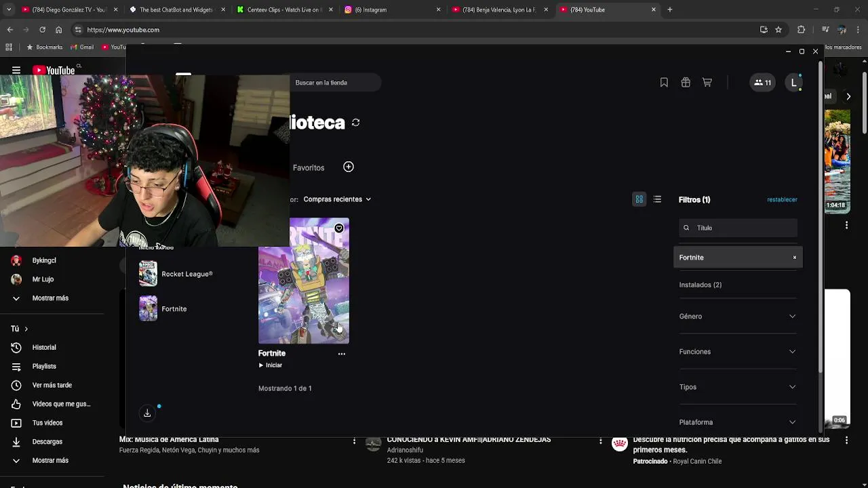The image size is (868, 488).
Task: Switch to the Diego González TV tab
Action: pyautogui.click(x=70, y=9)
